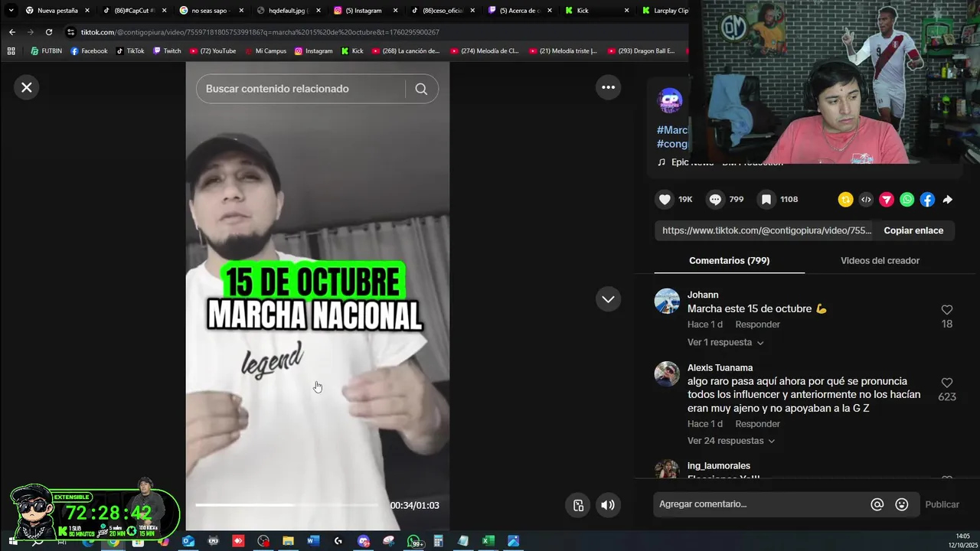This screenshot has height=551, width=980.
Task: Open browser tab search dropdown
Action: tap(11, 11)
